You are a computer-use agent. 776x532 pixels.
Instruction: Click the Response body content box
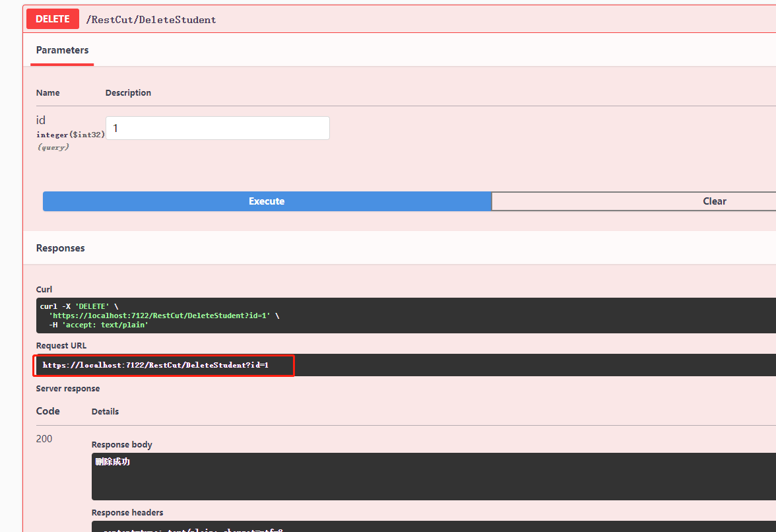[429, 476]
